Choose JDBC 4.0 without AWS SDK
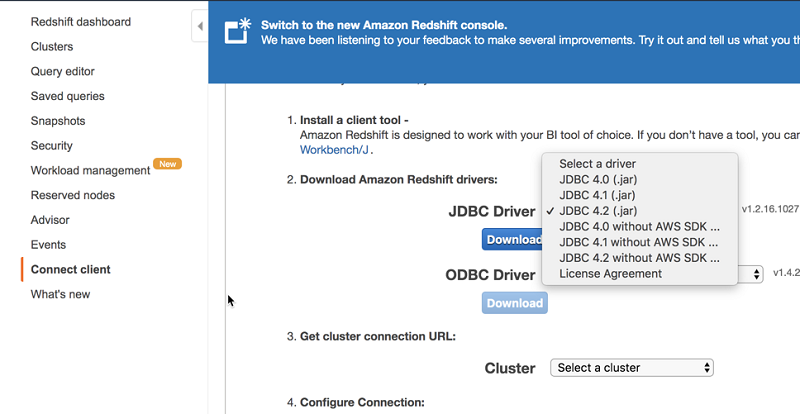This screenshot has width=800, height=414. click(x=640, y=227)
